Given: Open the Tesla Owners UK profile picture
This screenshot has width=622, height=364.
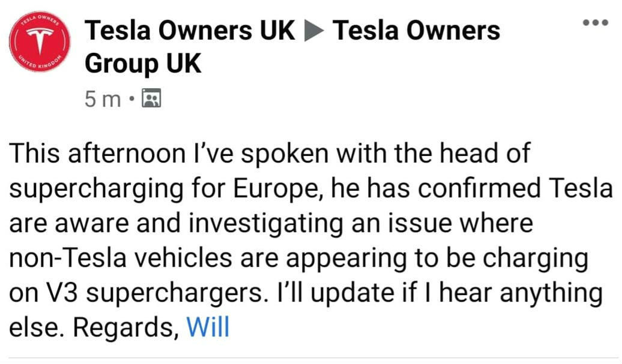Looking at the screenshot, I should coord(40,41).
